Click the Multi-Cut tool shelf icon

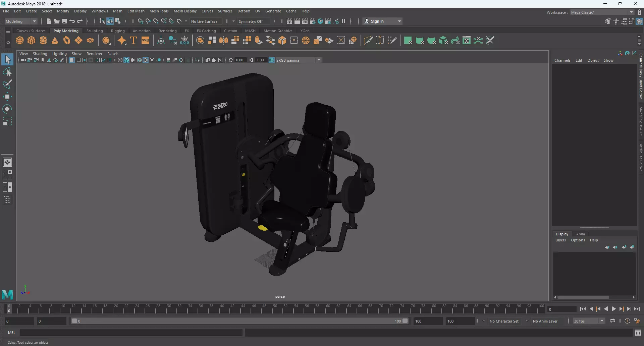tap(368, 41)
